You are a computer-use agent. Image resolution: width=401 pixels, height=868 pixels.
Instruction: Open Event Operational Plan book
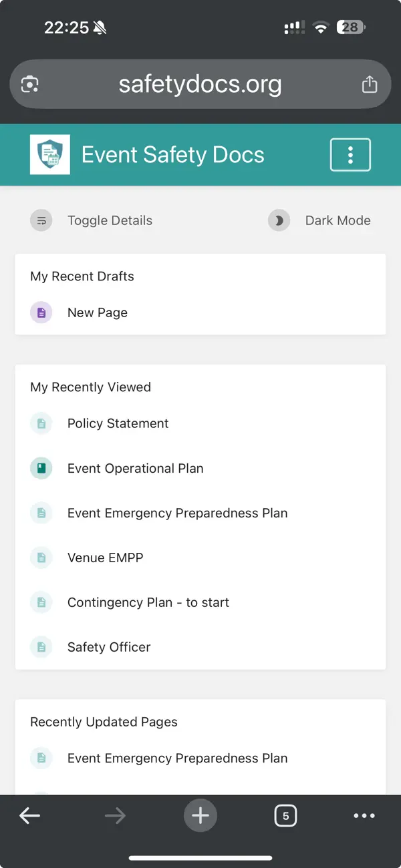[x=135, y=468]
